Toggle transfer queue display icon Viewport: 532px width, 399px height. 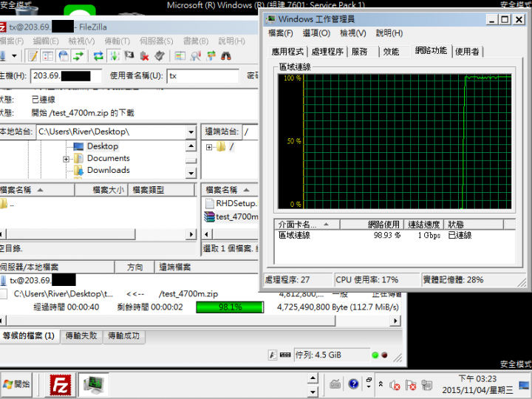79,55
